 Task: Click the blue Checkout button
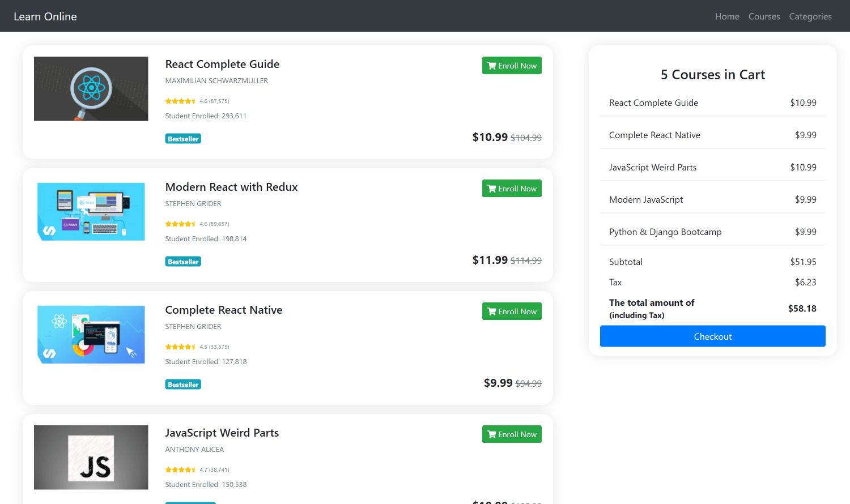coord(712,336)
